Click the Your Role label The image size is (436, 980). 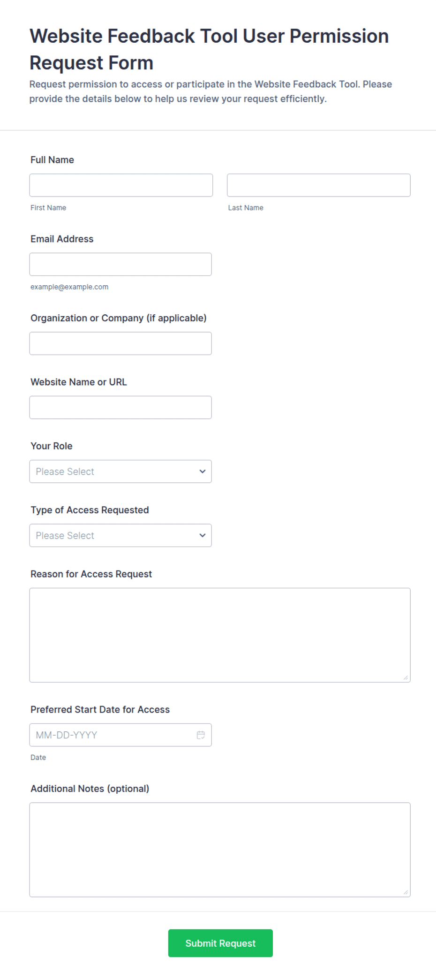click(x=52, y=446)
